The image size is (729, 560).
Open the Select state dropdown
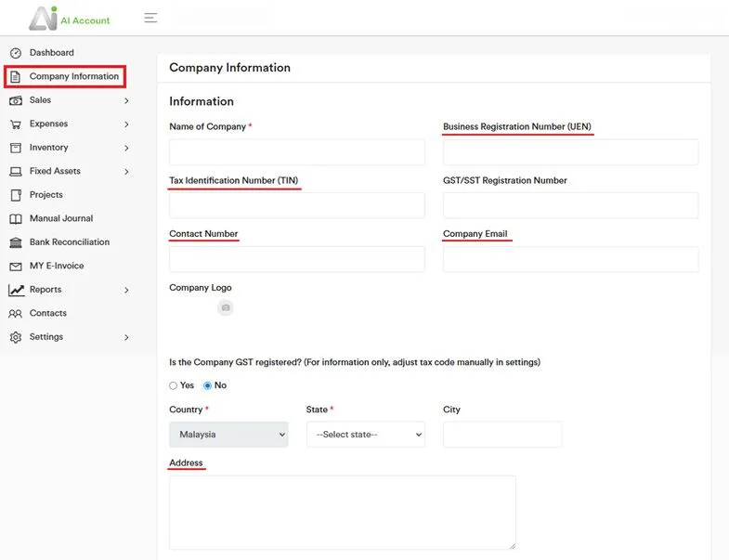(365, 434)
